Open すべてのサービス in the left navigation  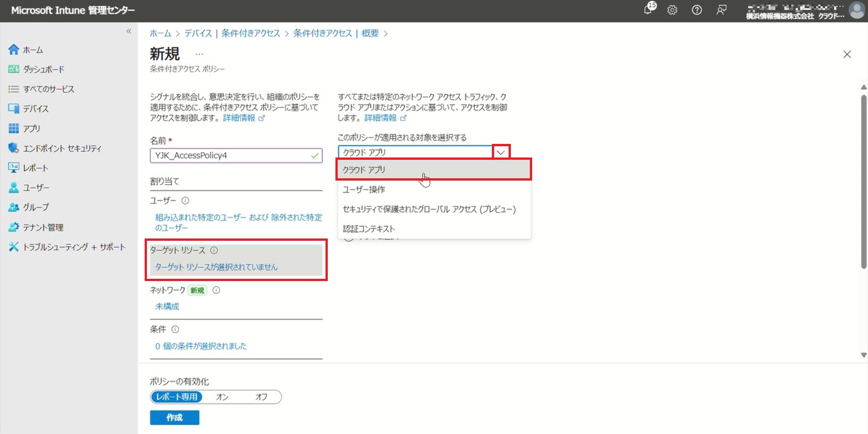coord(49,89)
